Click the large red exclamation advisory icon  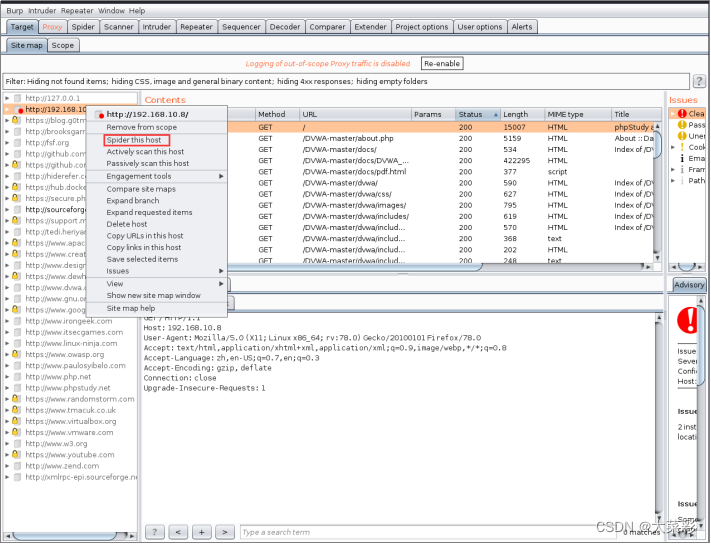point(687,320)
